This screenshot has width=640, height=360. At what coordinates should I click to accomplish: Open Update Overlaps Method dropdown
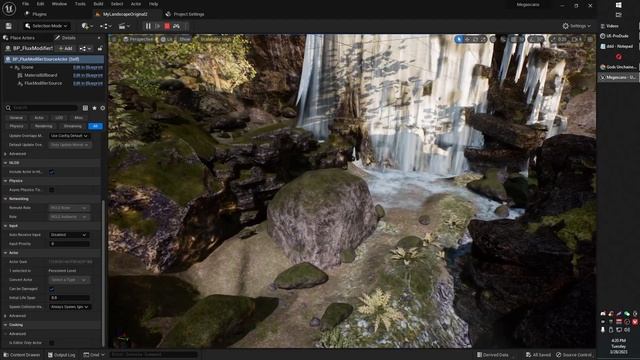(x=69, y=136)
